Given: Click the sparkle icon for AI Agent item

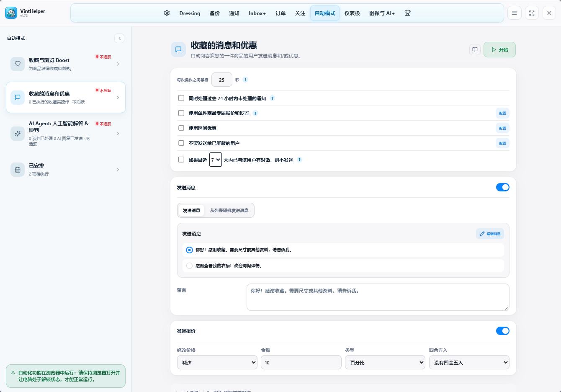Looking at the screenshot, I should coord(18,134).
